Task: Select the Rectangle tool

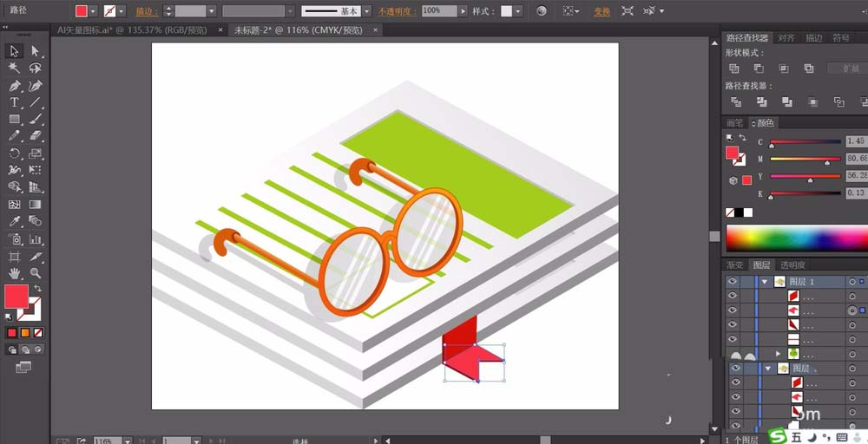Action: 15,119
